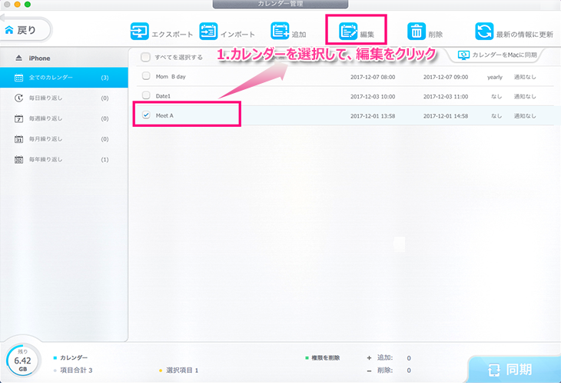The image size is (561, 392).
Task: Enable the Date1 event checkbox
Action: pyautogui.click(x=145, y=96)
